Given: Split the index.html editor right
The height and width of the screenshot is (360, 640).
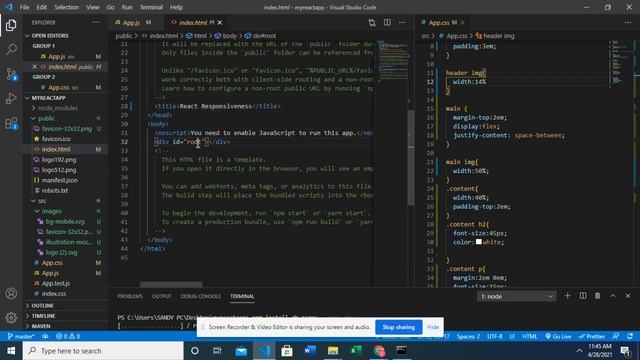Looking at the screenshot, I should (387, 22).
